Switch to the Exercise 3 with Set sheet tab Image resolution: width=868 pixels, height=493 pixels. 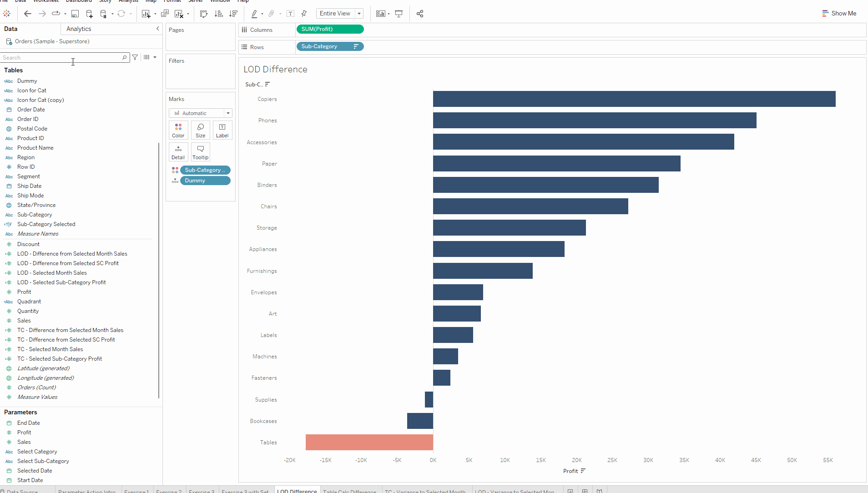[245, 490]
